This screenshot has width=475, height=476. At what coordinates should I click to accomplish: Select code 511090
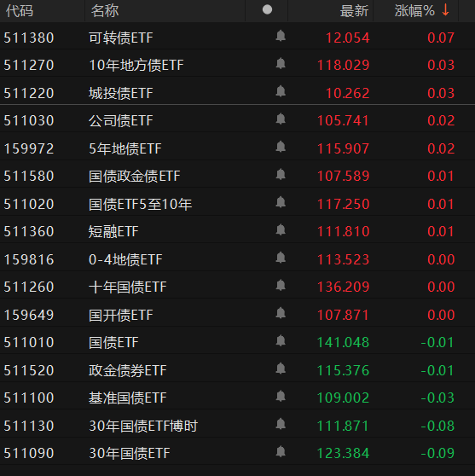29,454
